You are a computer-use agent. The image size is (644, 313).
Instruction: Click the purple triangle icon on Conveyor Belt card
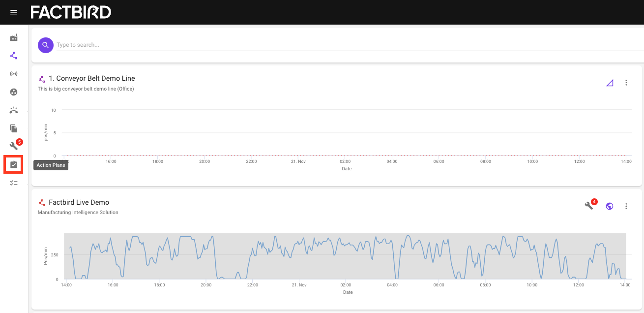pyautogui.click(x=610, y=83)
